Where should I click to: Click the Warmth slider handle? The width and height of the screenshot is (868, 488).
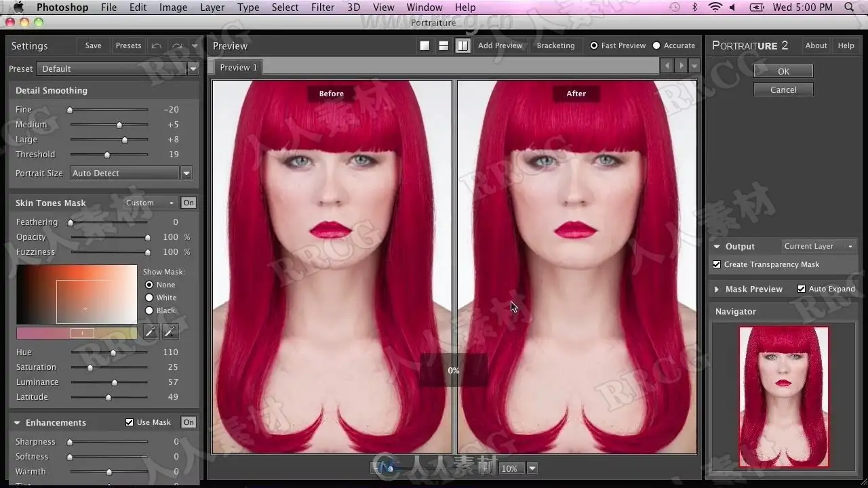point(108,472)
